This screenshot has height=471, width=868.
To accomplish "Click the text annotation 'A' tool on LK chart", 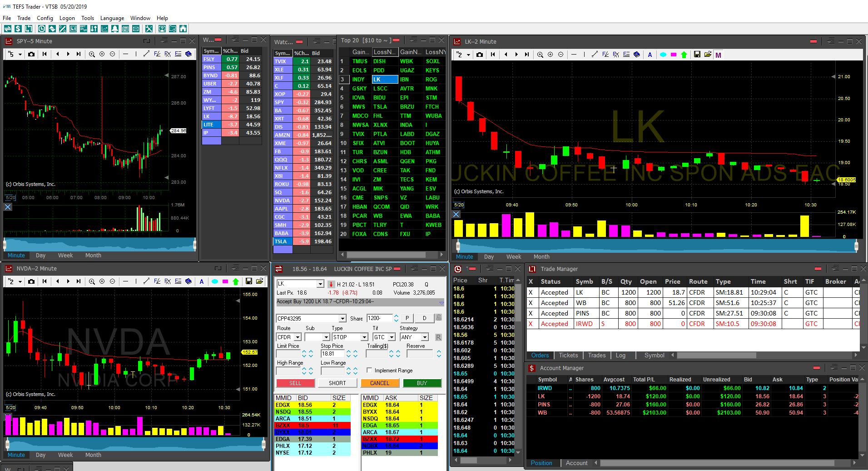I will click(x=650, y=55).
